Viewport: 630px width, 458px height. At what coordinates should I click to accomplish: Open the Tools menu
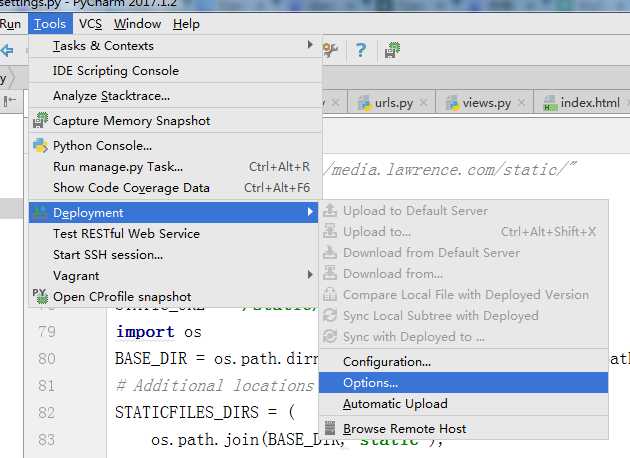pyautogui.click(x=50, y=24)
